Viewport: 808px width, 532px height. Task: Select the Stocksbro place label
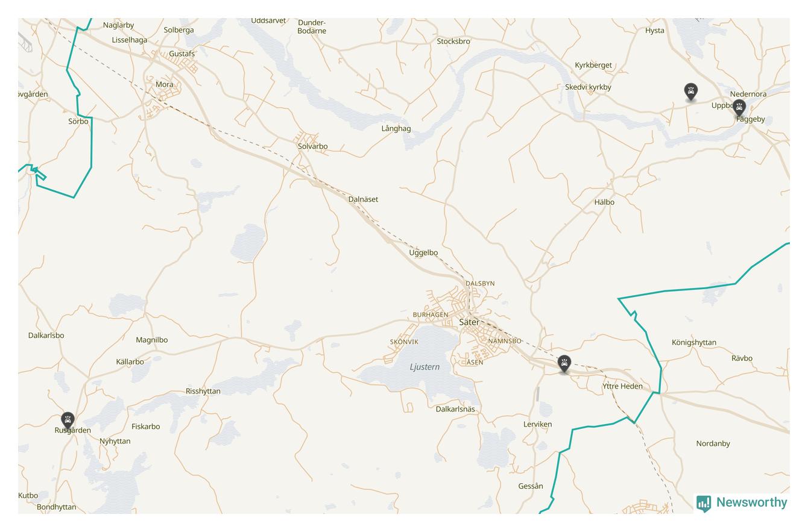(453, 42)
